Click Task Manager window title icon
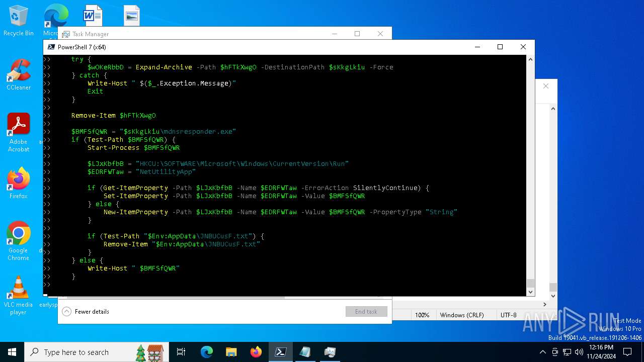 (x=65, y=34)
